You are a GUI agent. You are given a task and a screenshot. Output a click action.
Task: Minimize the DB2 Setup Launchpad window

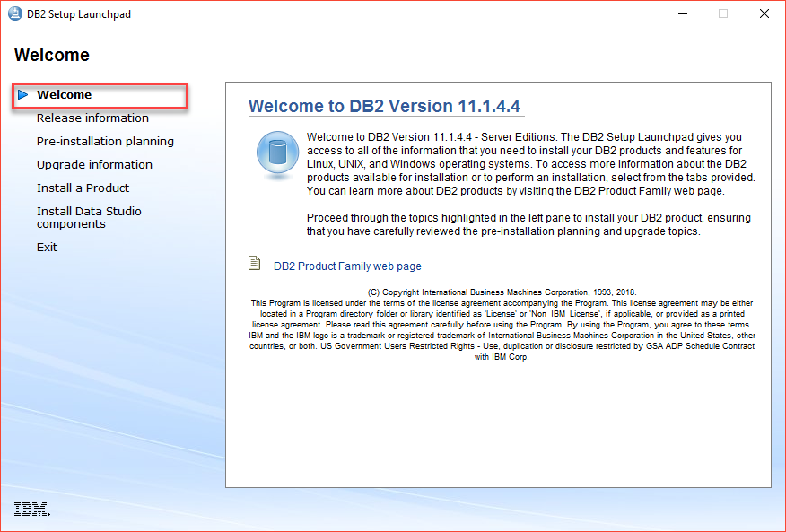[683, 13]
